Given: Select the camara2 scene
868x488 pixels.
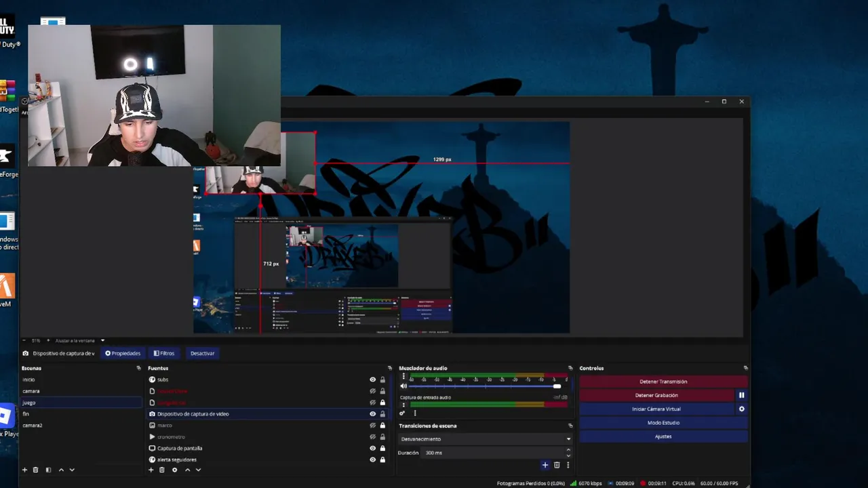Looking at the screenshot, I should point(81,425).
